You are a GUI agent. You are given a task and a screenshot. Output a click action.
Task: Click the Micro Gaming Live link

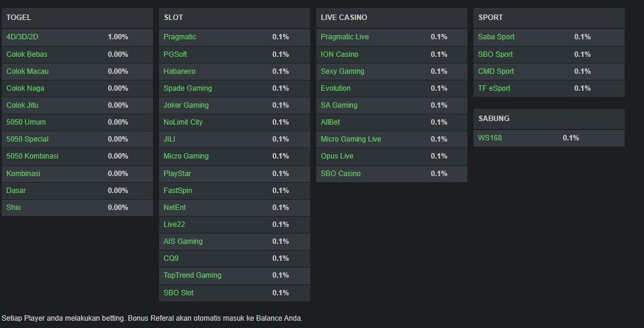351,139
